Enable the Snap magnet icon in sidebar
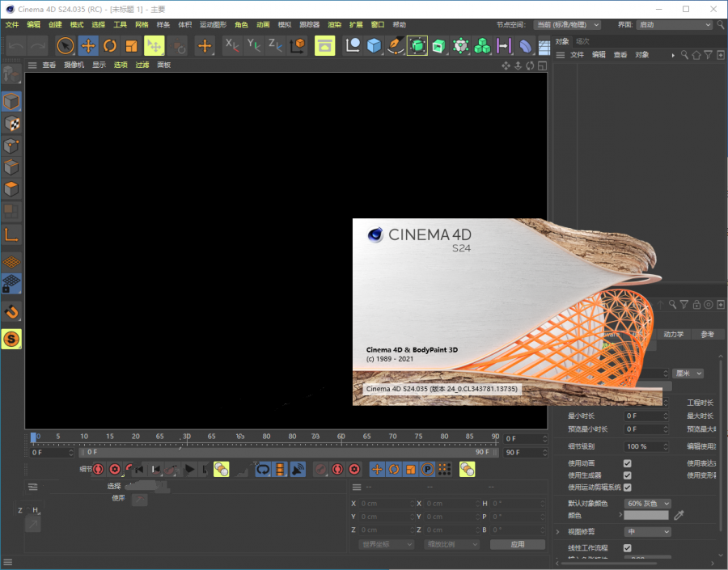This screenshot has width=728, height=570. (11, 311)
